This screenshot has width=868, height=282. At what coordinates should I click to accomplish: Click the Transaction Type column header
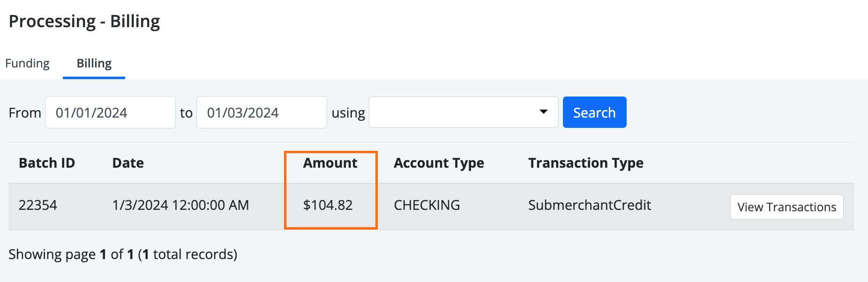585,163
